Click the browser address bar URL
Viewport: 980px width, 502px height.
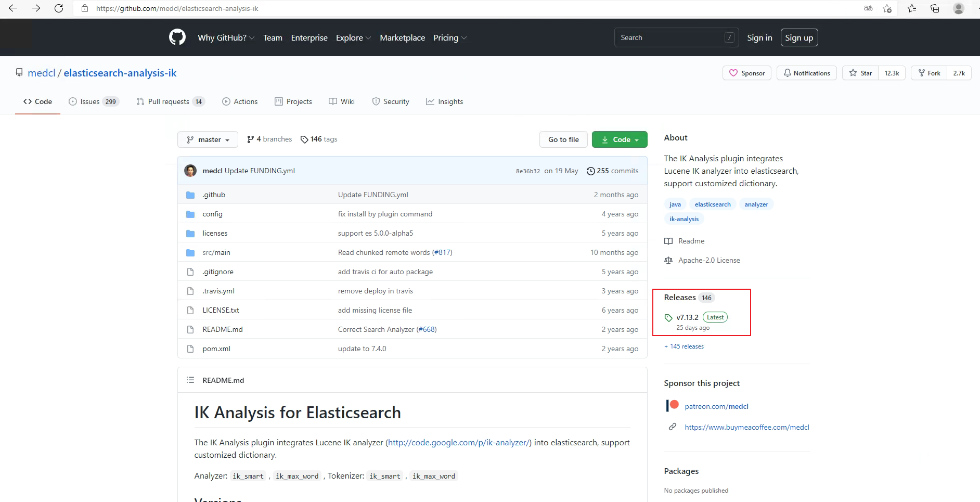pyautogui.click(x=177, y=8)
